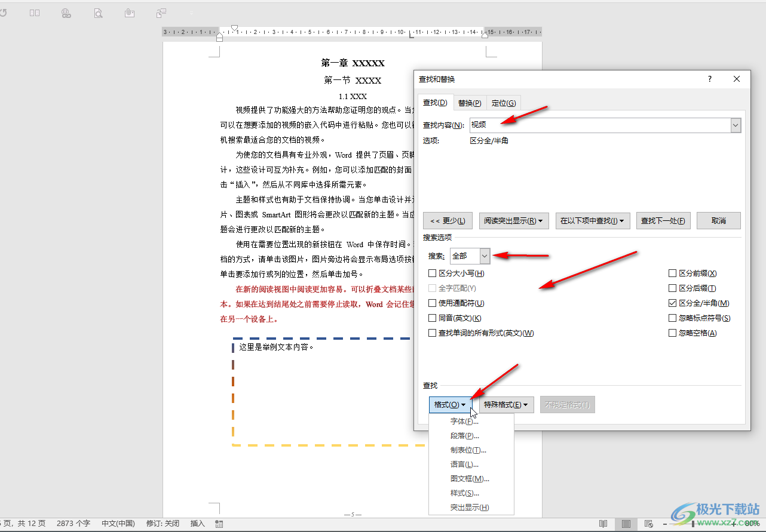Click the 第一节 XXXX heading
The height and width of the screenshot is (532, 766).
(353, 81)
